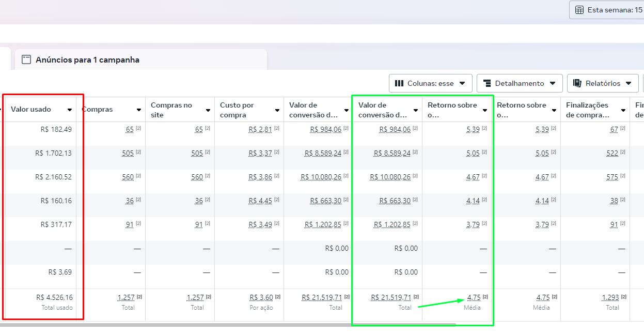Open the Esta semana date range picker
Viewport: 644px width, 333px height.
[607, 10]
